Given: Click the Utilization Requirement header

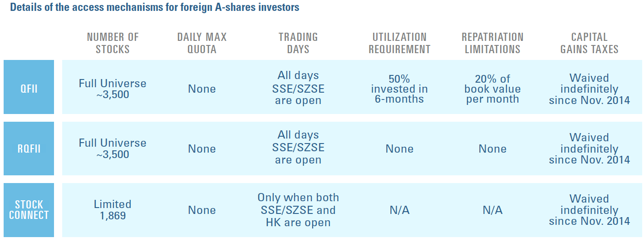Looking at the screenshot, I should [x=399, y=43].
